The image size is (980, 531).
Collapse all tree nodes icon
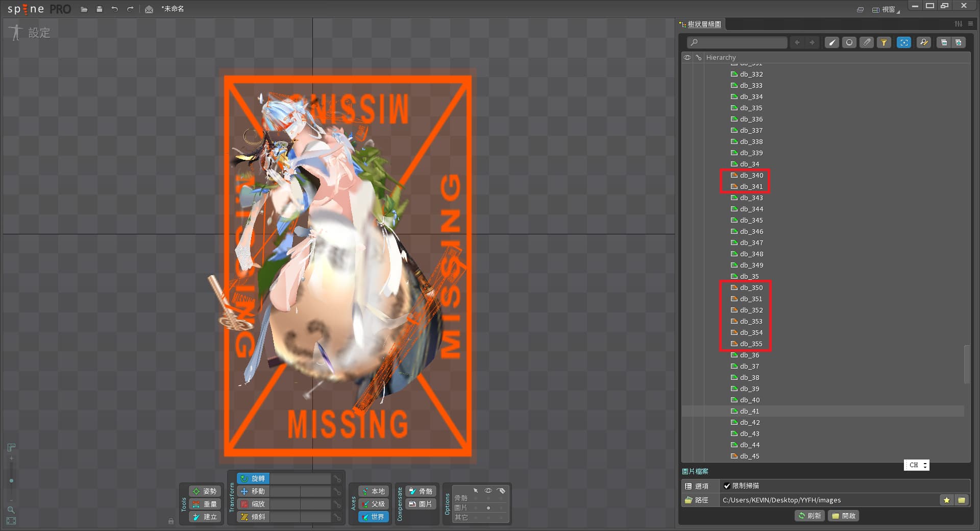pyautogui.click(x=944, y=42)
